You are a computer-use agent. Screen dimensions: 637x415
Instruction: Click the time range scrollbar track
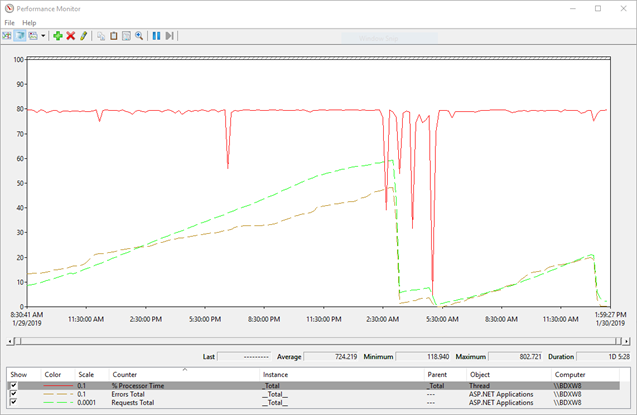(318, 341)
